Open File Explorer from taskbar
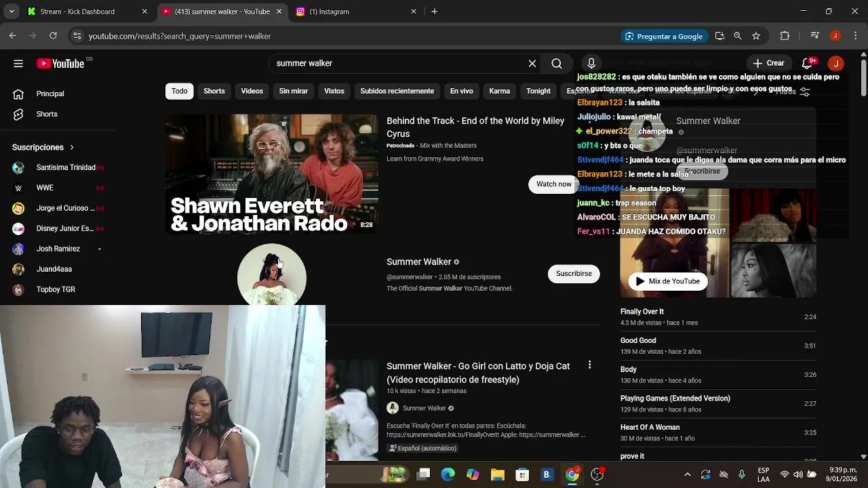The height and width of the screenshot is (488, 868). click(497, 474)
